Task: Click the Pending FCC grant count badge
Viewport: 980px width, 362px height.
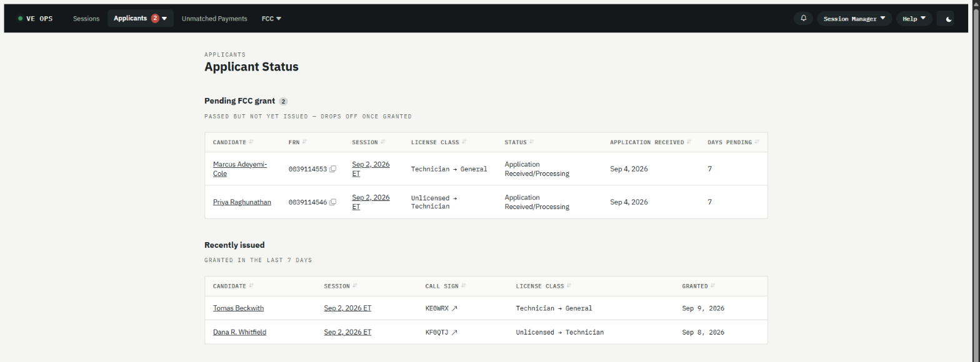Action: point(283,101)
